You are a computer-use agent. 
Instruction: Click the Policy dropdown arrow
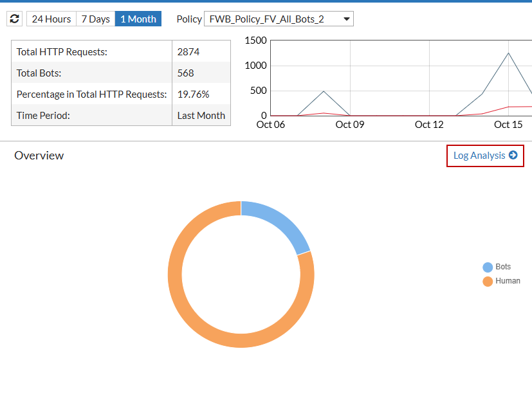[x=346, y=18]
